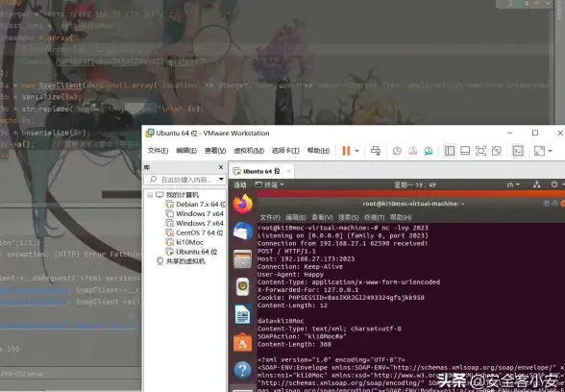Open Ubuntu Software from the dock
Screen dimensions: 565x392
pos(243,342)
